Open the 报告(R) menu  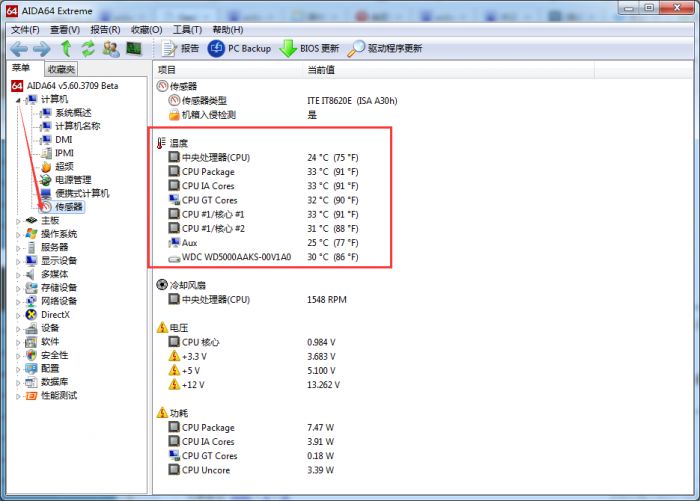tap(105, 30)
